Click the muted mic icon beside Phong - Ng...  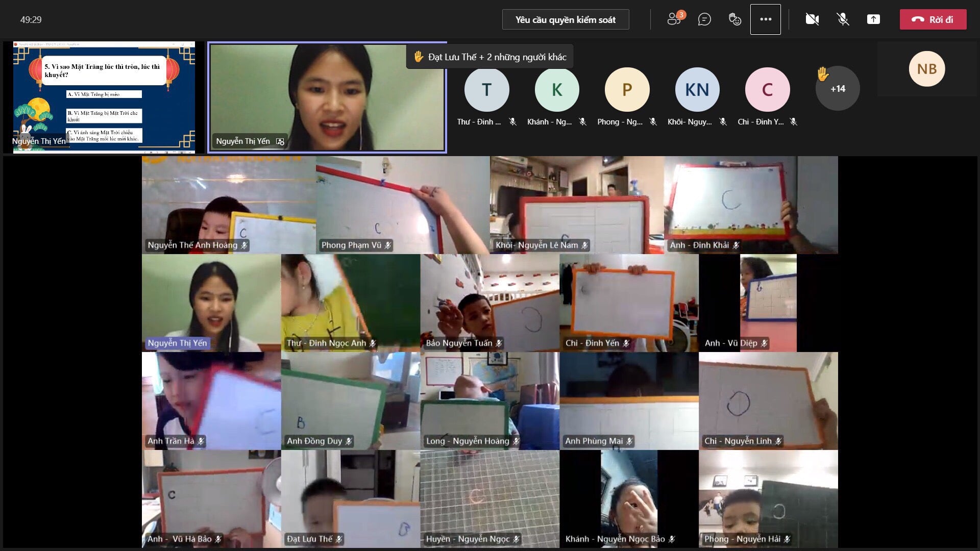click(653, 122)
